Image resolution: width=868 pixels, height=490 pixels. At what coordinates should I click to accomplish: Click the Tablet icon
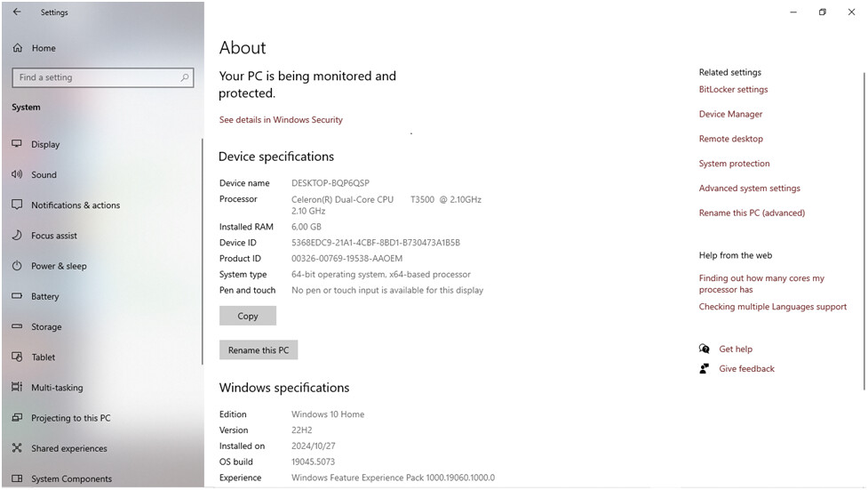coord(17,357)
